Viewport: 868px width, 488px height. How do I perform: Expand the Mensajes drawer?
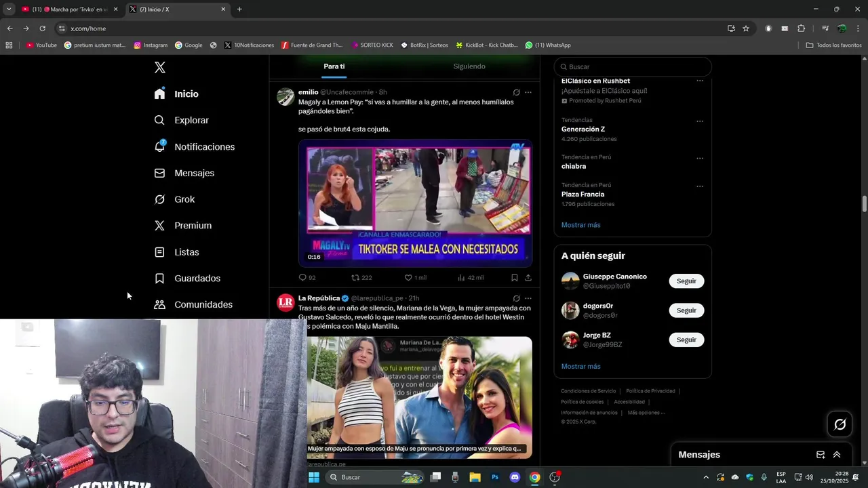[837, 455]
